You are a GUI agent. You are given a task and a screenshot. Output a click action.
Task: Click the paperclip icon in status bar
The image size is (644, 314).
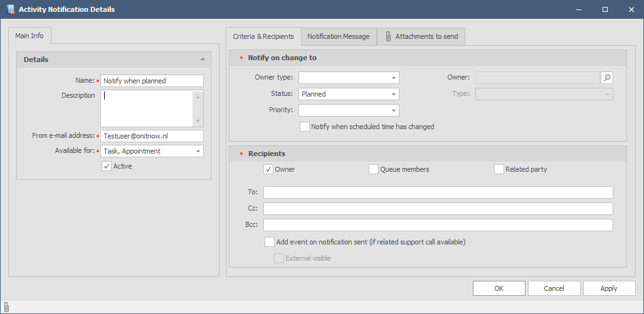pyautogui.click(x=6, y=307)
